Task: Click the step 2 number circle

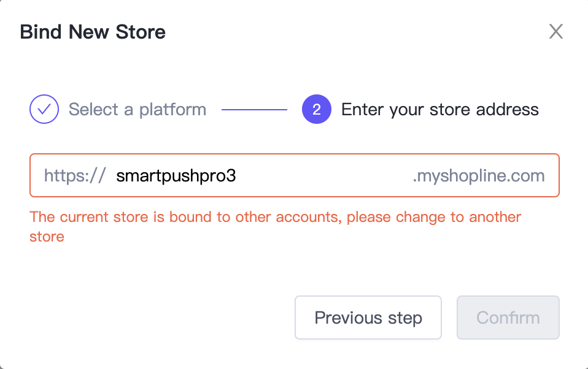Action: pos(316,110)
